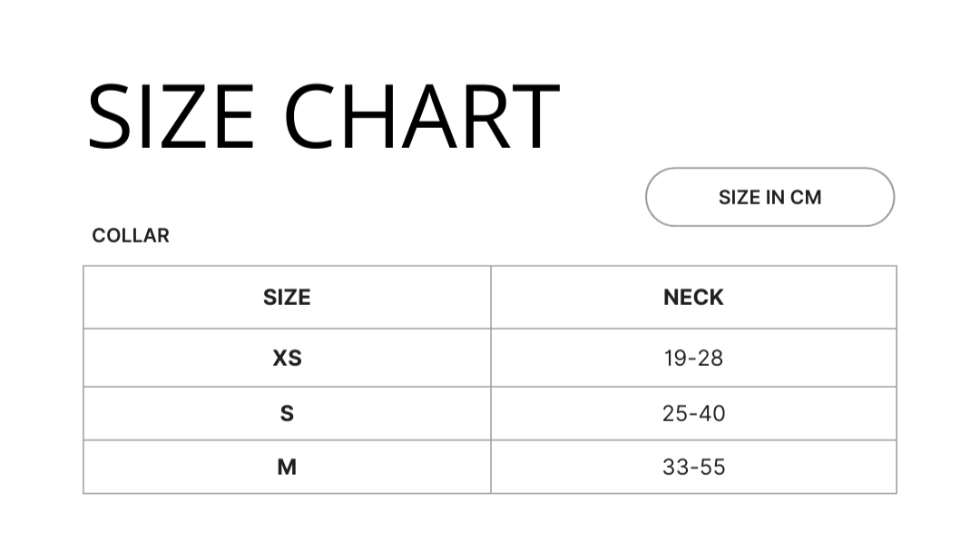Click the word CHART in the heading
Screen dimensions: 980x552
(x=422, y=117)
